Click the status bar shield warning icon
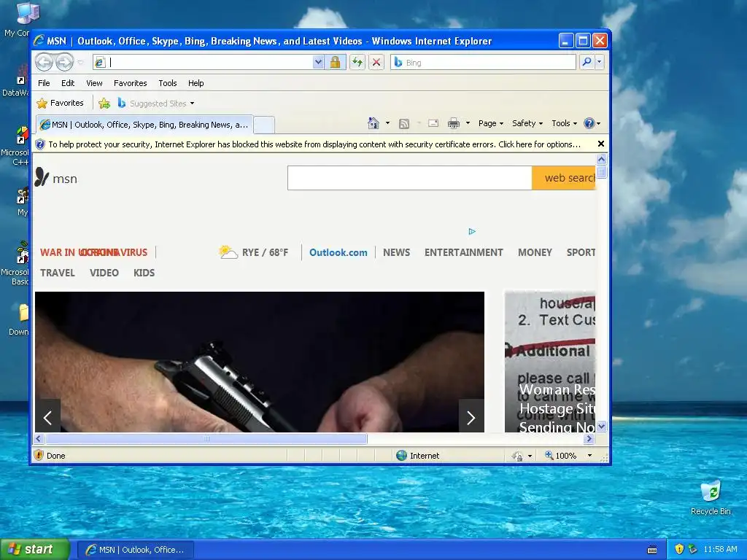The height and width of the screenshot is (560, 747). (39, 455)
